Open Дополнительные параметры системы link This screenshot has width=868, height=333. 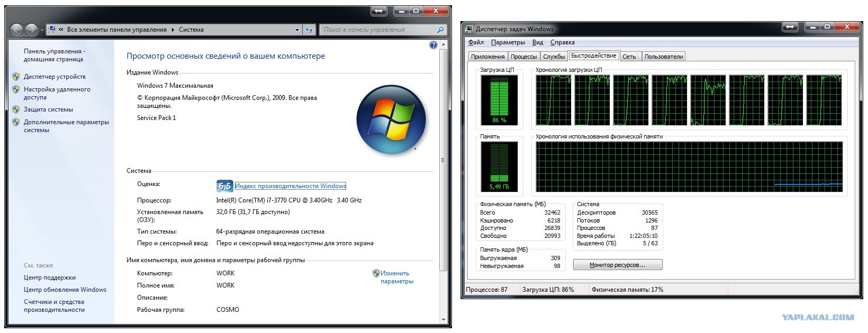point(66,126)
